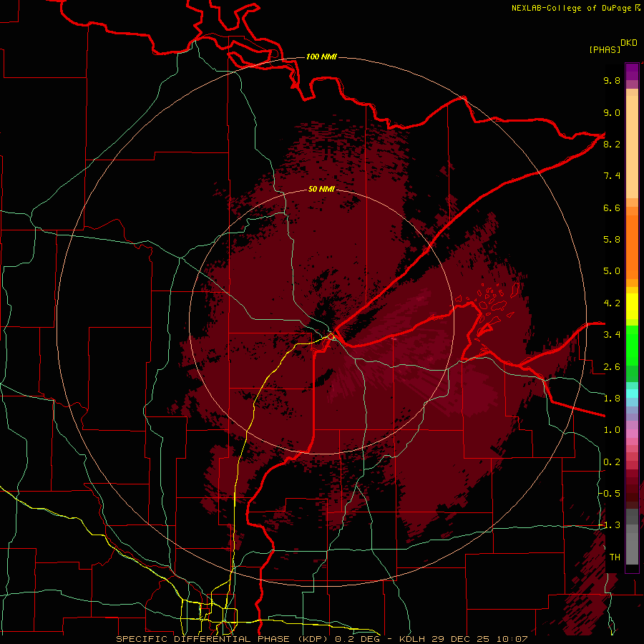Viewport: 644px width, 644px height.
Task: Click the 9.0 value on the color scale
Action: pyautogui.click(x=612, y=112)
